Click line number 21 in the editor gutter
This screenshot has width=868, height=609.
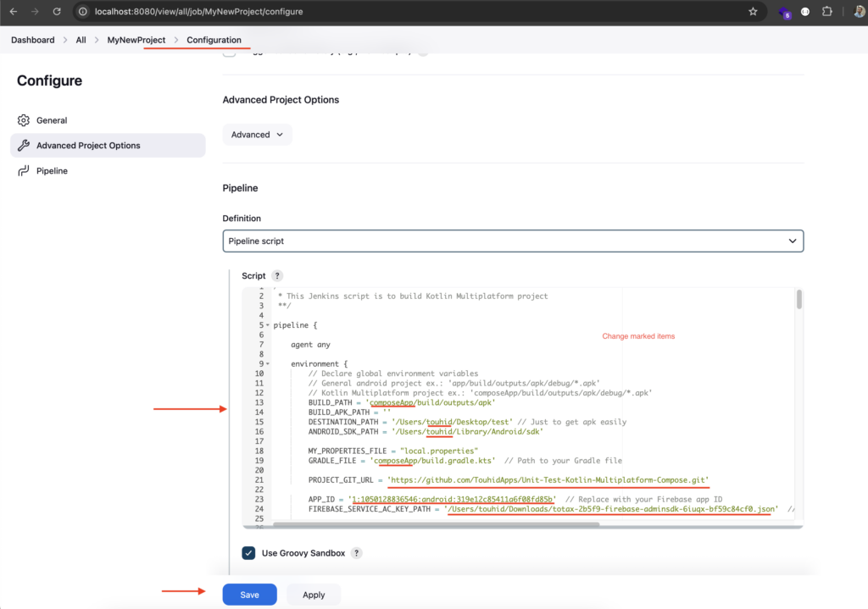[259, 480]
